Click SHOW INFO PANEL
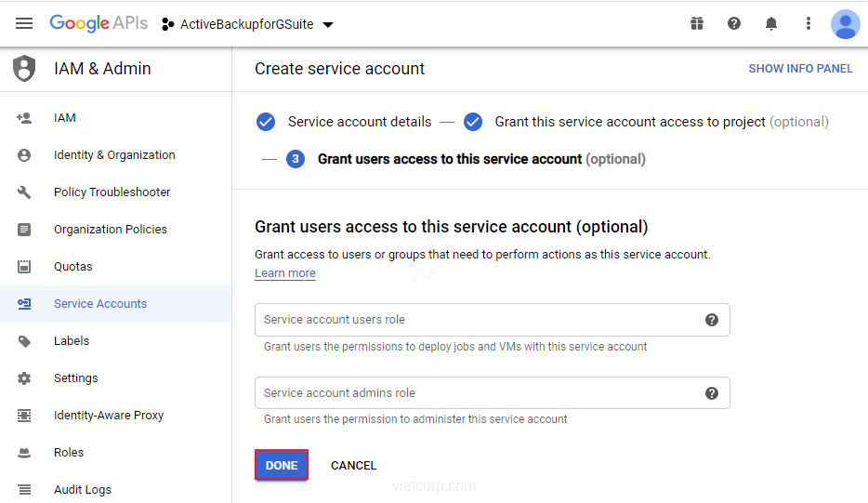The image size is (868, 503). [800, 69]
